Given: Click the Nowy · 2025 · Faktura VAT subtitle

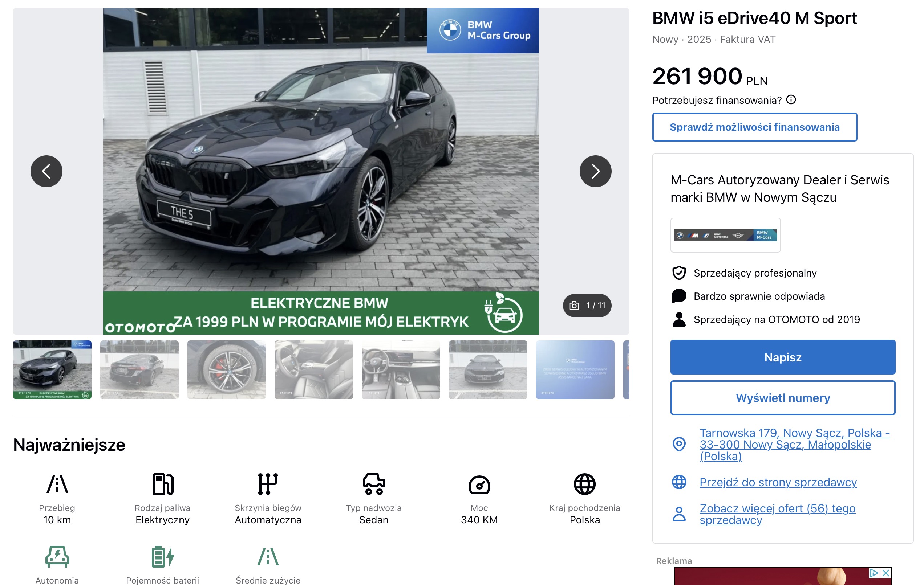Looking at the screenshot, I should pos(714,39).
